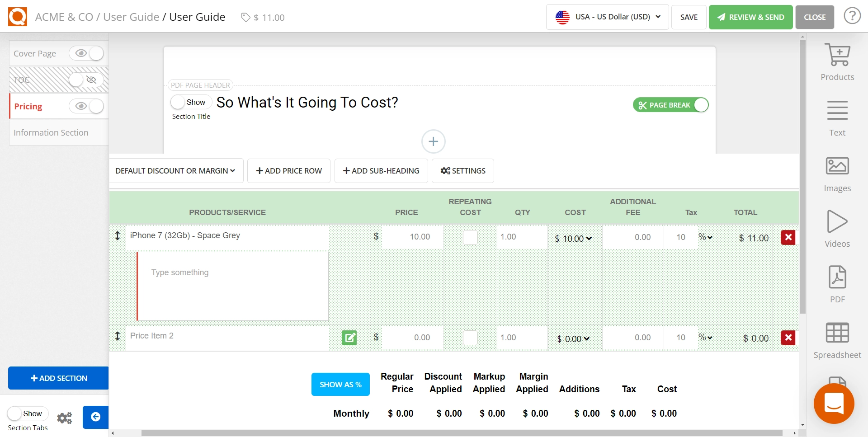This screenshot has width=868, height=437.
Task: Insert a PDF element
Action: tap(837, 285)
